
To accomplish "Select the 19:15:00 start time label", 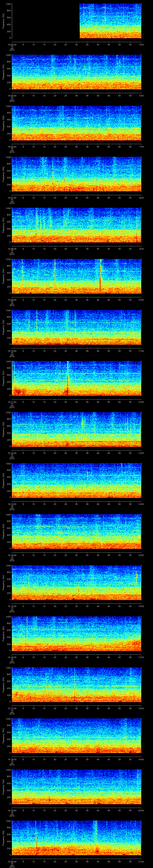I will point(12,606).
